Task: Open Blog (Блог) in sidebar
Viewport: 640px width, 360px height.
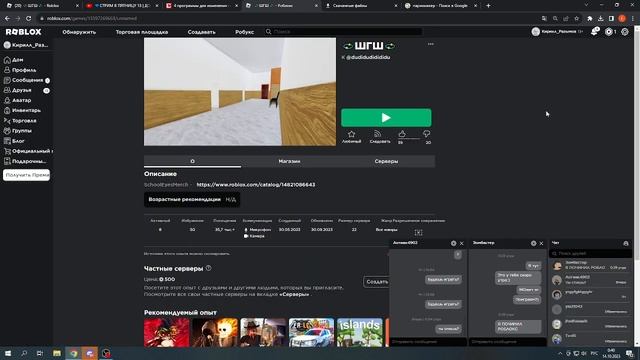Action: pos(14,141)
